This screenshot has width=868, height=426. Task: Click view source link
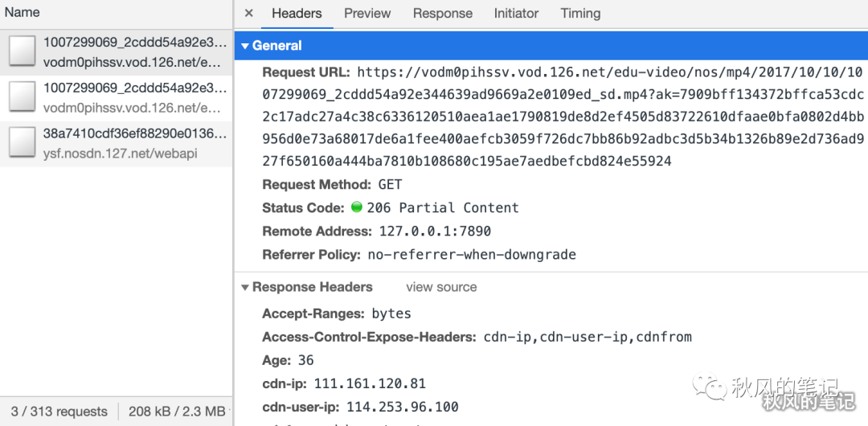pos(441,287)
